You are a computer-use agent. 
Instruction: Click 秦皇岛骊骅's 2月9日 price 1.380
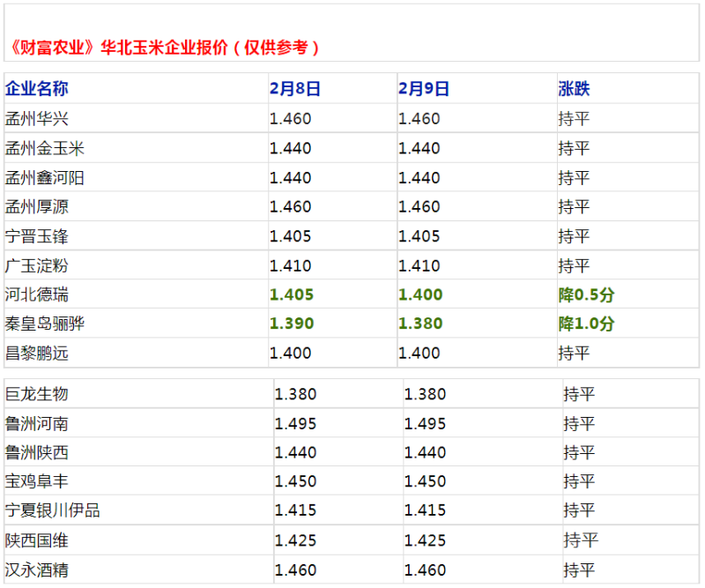coord(420,324)
